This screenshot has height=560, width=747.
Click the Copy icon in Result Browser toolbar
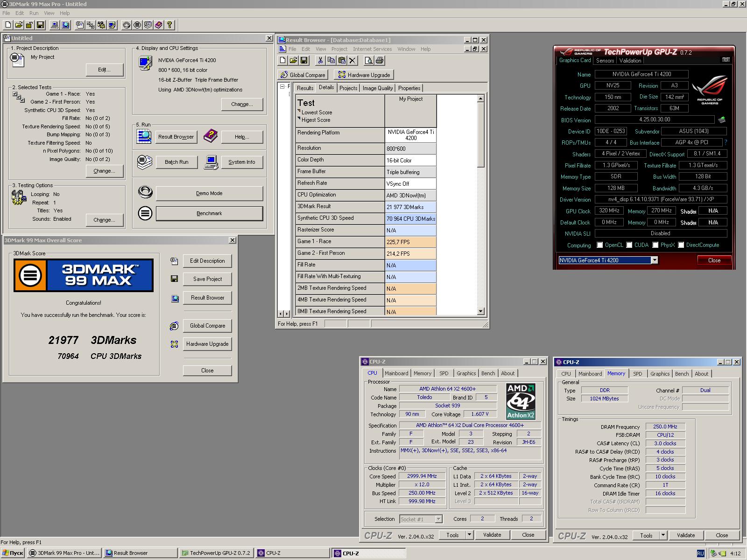tap(331, 60)
